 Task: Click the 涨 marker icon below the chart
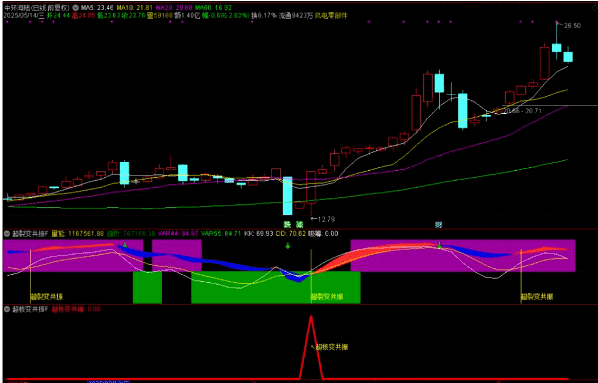point(299,224)
